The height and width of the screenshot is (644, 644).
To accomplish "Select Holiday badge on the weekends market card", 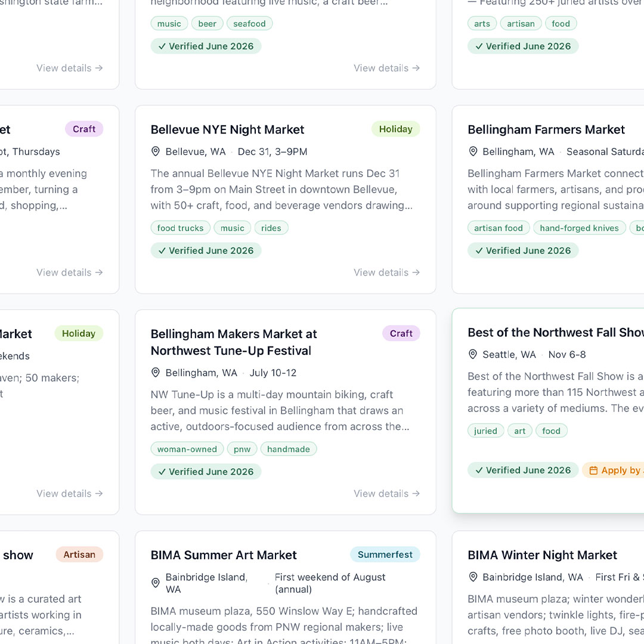I will [x=79, y=333].
